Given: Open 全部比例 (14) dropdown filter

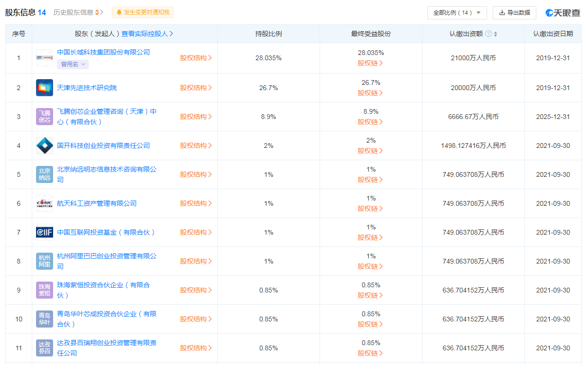Looking at the screenshot, I should [x=457, y=13].
